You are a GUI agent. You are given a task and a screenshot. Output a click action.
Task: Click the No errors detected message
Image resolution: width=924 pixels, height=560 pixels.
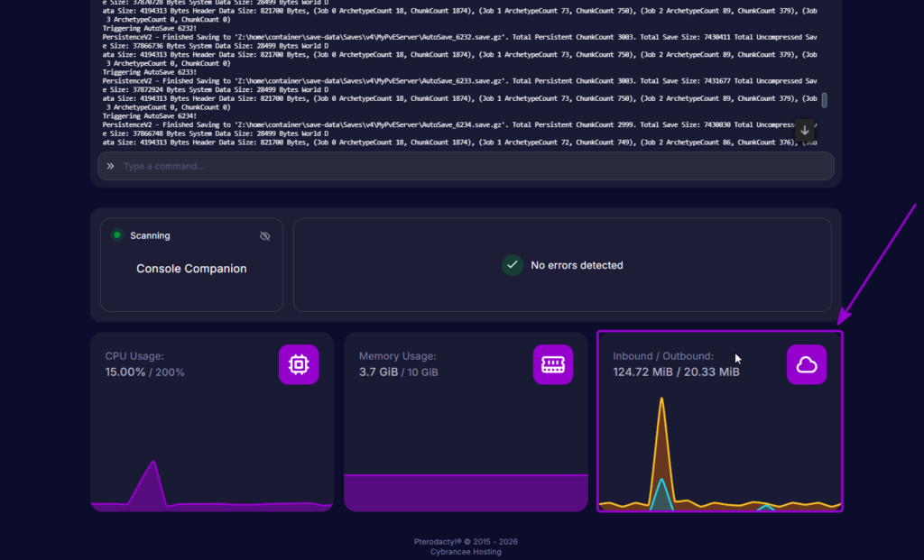pos(577,265)
